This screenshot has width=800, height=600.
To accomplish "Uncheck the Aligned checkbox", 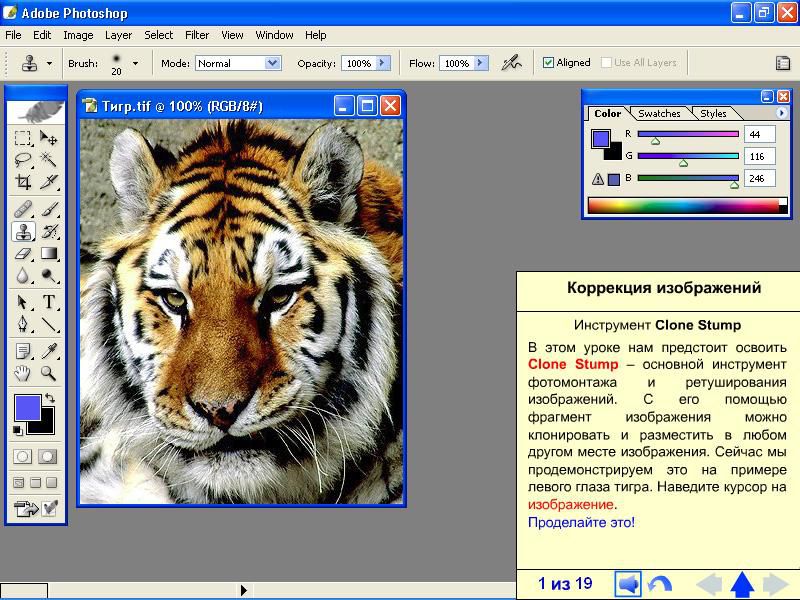I will pos(548,63).
